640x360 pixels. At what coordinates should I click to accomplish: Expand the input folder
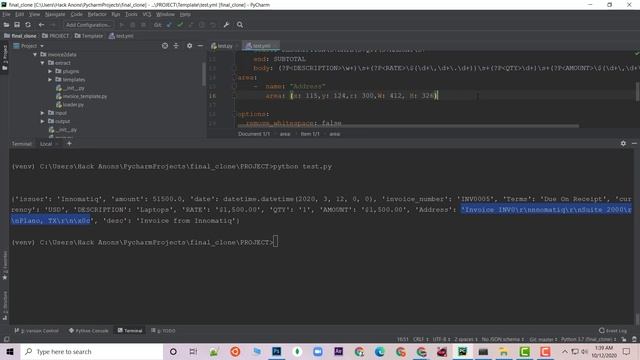point(42,113)
